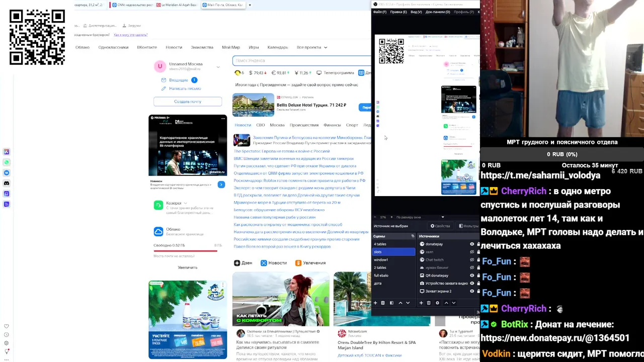Move scene down with Сцены arrow
The height and width of the screenshot is (362, 644).
(x=408, y=303)
